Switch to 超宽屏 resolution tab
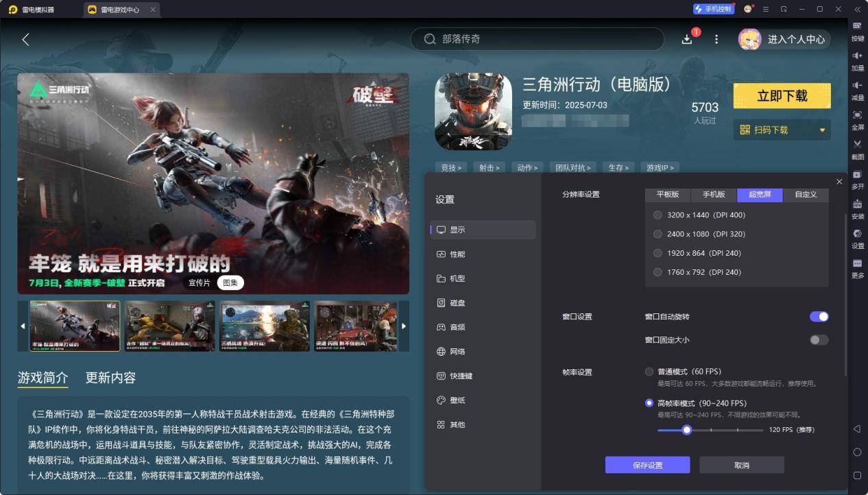The width and height of the screenshot is (868, 495). (x=760, y=195)
